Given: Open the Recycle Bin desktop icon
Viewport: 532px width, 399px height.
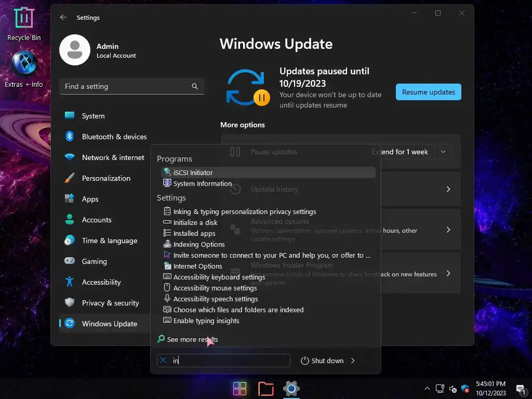Looking at the screenshot, I should click(24, 24).
